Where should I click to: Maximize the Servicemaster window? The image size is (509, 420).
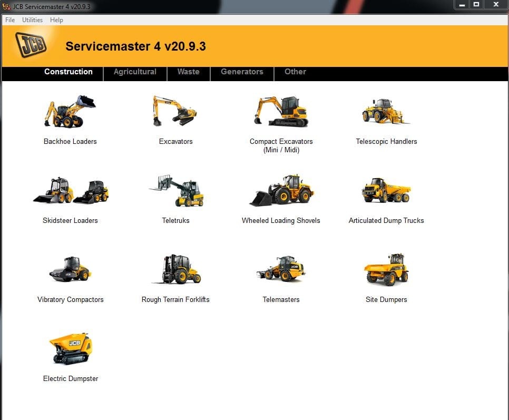pos(476,5)
